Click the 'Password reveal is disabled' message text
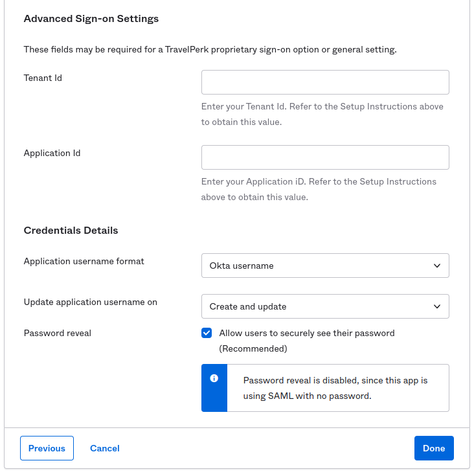The image size is (474, 476). coord(335,388)
